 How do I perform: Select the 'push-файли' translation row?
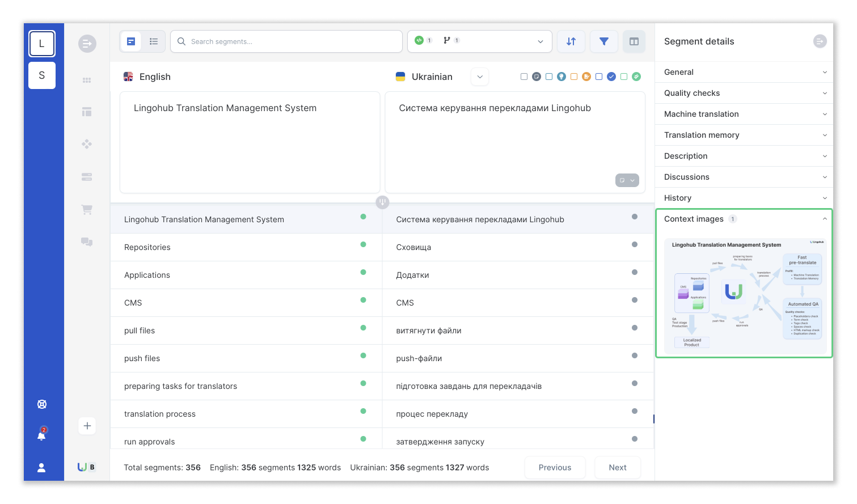pos(518,358)
